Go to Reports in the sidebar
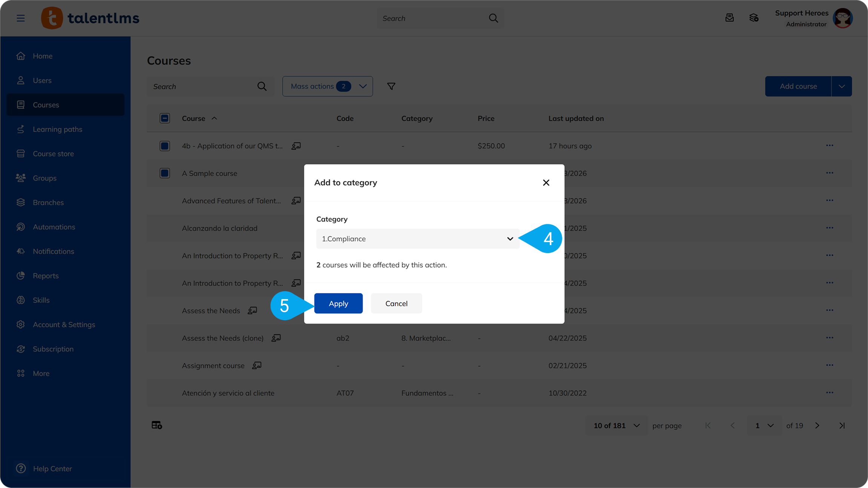Image resolution: width=868 pixels, height=488 pixels. (x=46, y=276)
